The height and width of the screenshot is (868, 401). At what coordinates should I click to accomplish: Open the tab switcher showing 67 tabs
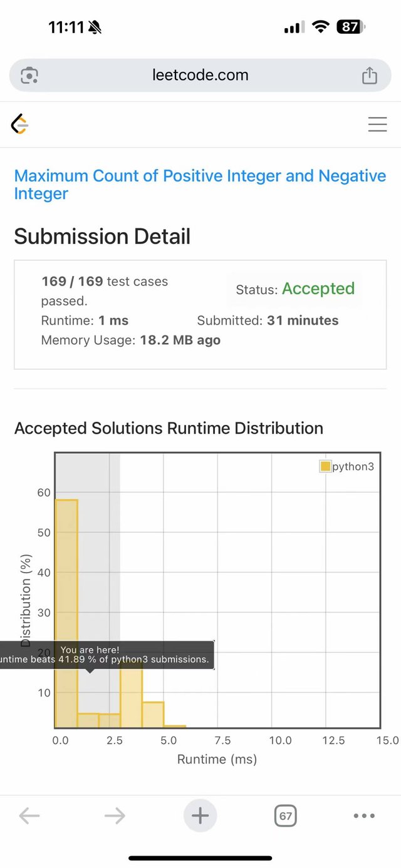286,816
